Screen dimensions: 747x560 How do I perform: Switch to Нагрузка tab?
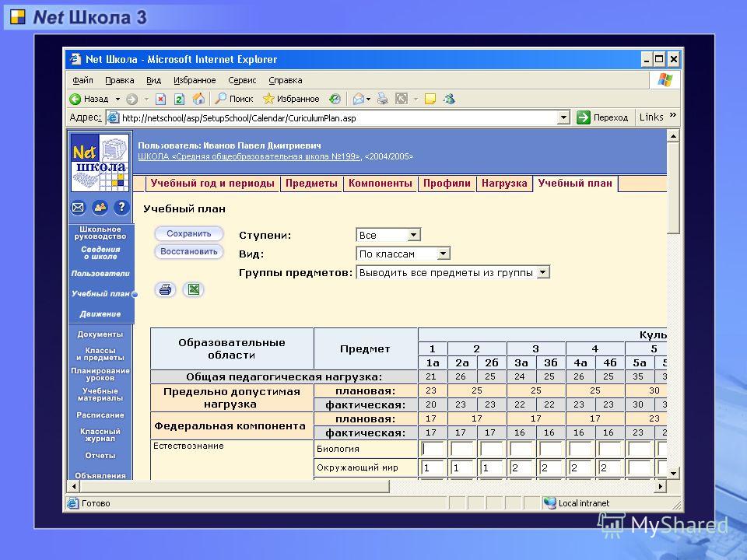[x=504, y=184]
